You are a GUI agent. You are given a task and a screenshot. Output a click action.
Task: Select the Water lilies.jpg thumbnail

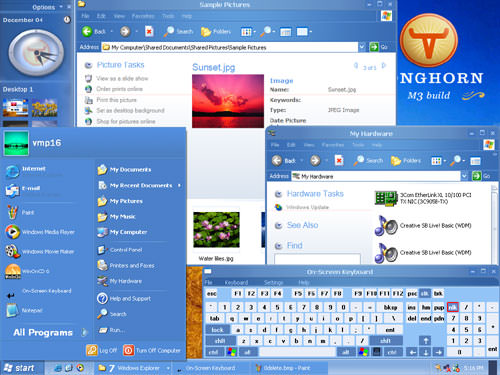216,230
